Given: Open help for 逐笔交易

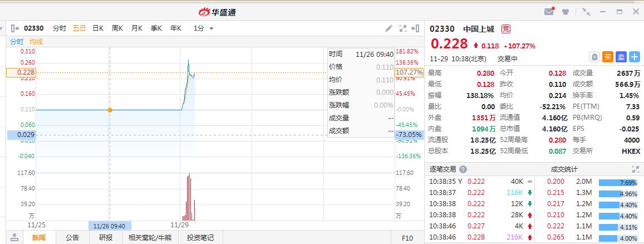Looking at the screenshot, I should pyautogui.click(x=463, y=169).
